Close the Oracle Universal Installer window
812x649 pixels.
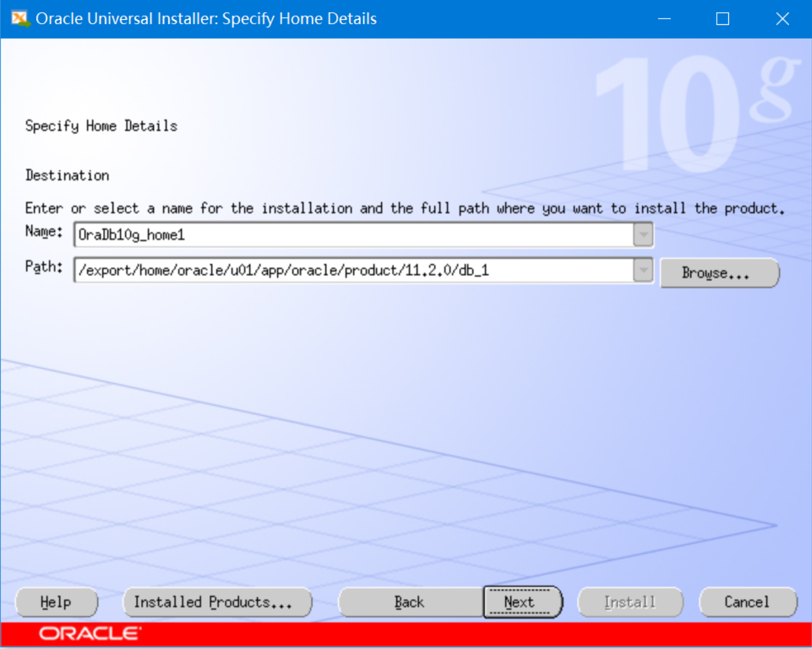point(782,19)
